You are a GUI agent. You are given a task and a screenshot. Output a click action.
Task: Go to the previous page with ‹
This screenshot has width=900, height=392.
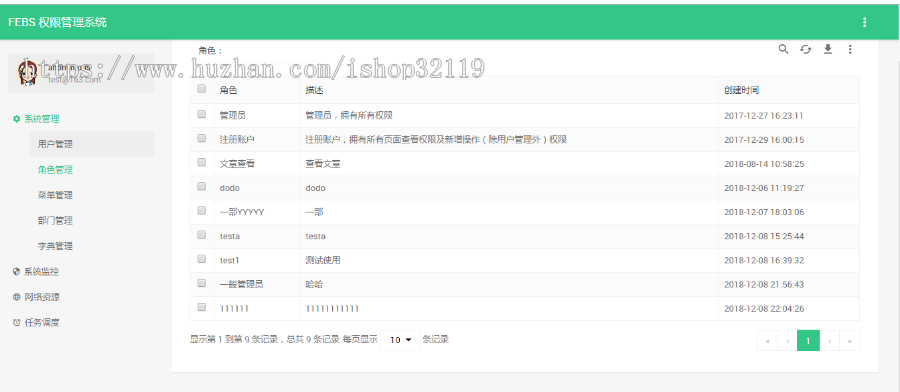click(788, 340)
